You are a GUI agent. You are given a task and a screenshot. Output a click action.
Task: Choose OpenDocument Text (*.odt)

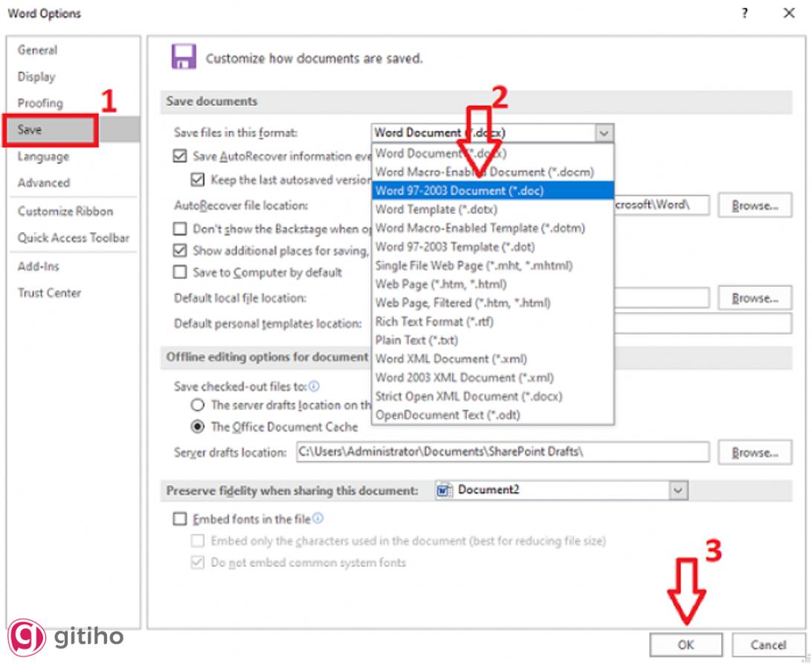point(492,414)
